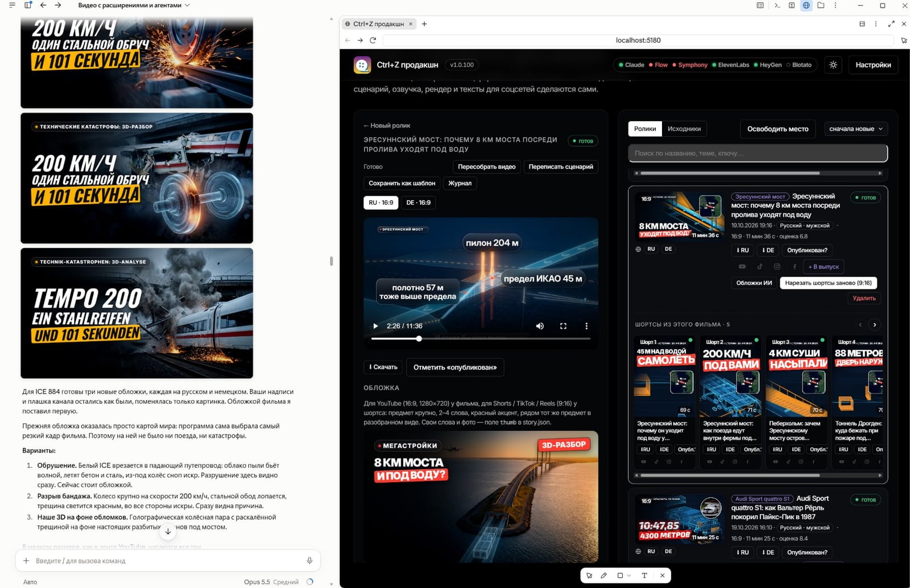Open the «сначала новые» sort dropdown
The width and height of the screenshot is (910, 588).
(856, 129)
